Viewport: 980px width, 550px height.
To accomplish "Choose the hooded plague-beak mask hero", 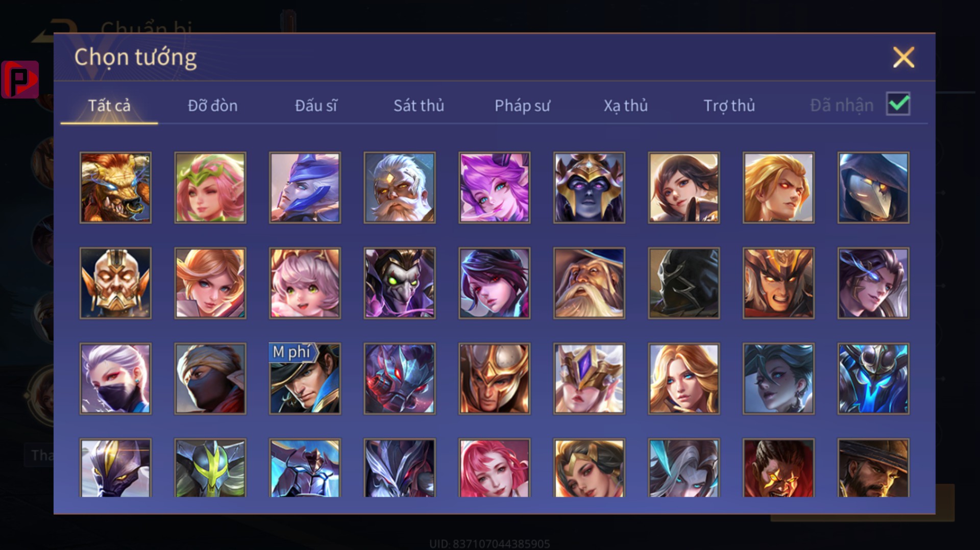I will coord(873,188).
